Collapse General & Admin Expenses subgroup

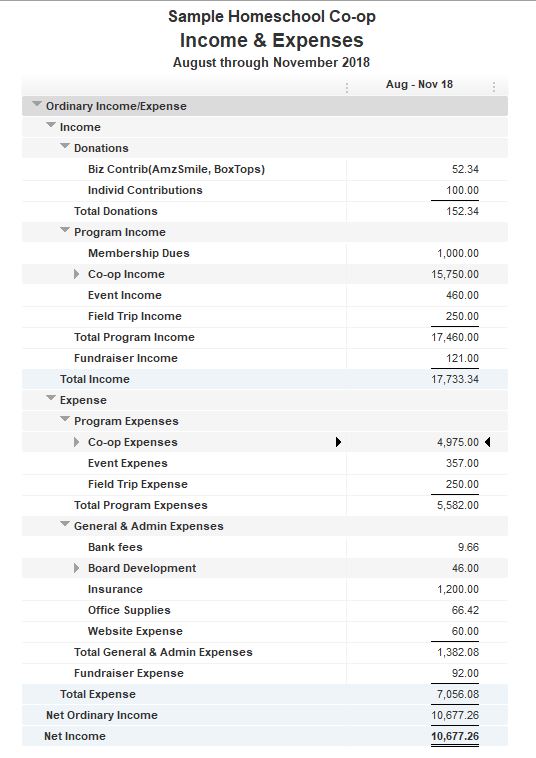[x=65, y=524]
